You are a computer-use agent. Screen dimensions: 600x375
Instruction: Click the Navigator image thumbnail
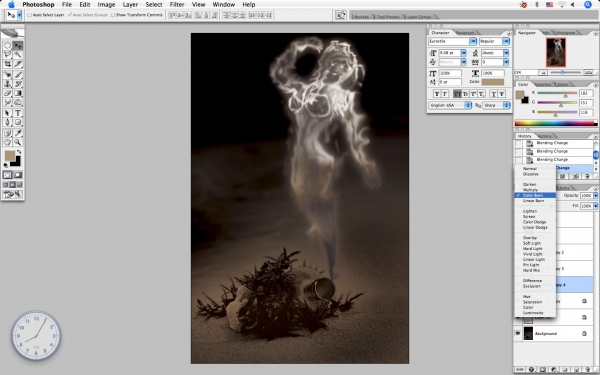(556, 52)
